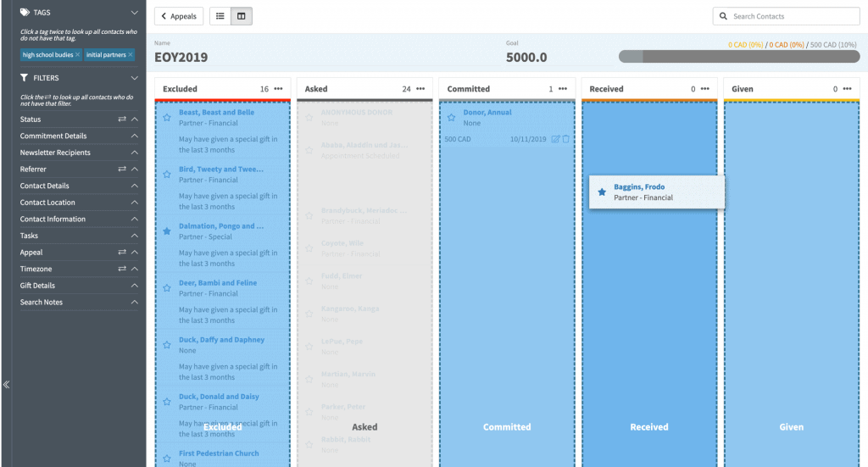
Task: Select the high school budies tag
Action: (47, 55)
